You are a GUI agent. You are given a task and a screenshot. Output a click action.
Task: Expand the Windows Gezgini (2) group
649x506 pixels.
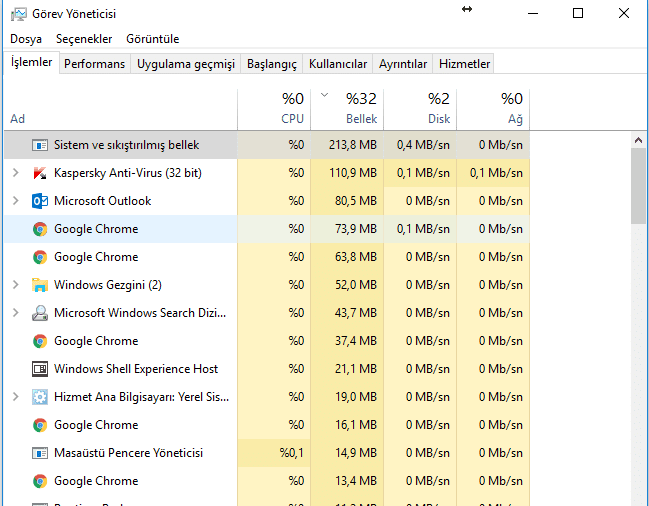coord(16,285)
